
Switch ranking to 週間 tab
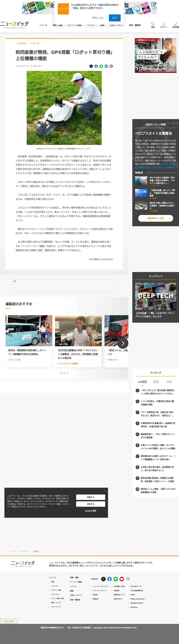[156, 382]
